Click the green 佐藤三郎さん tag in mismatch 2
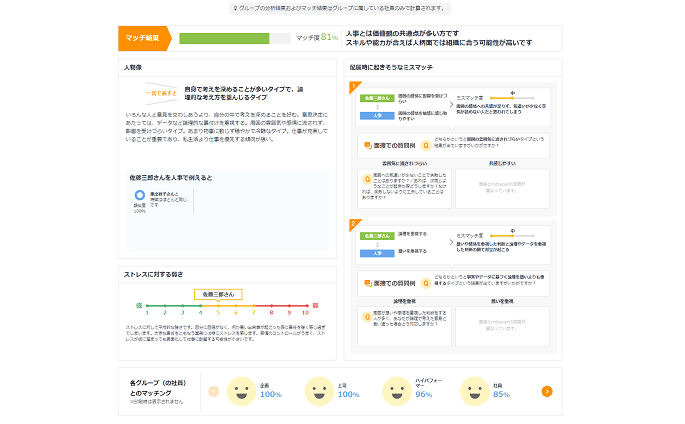The height and width of the screenshot is (424, 685). tap(377, 236)
